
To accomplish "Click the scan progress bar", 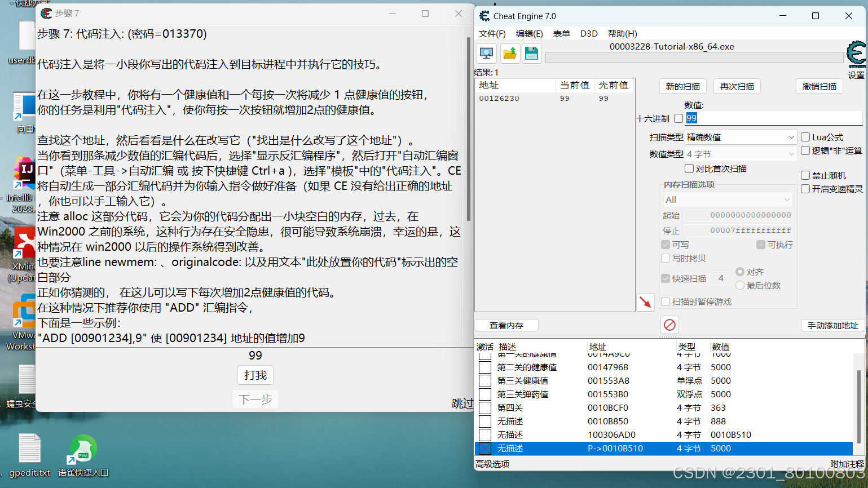I will 694,57.
